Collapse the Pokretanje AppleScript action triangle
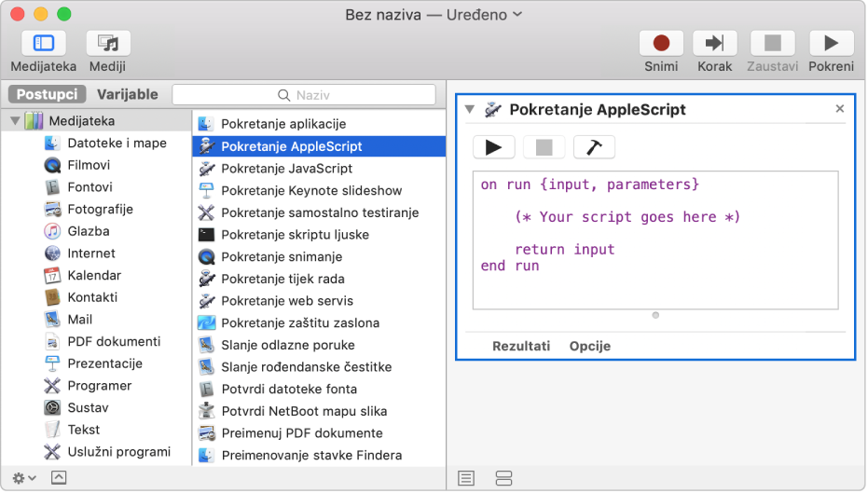The width and height of the screenshot is (868, 493). point(469,109)
